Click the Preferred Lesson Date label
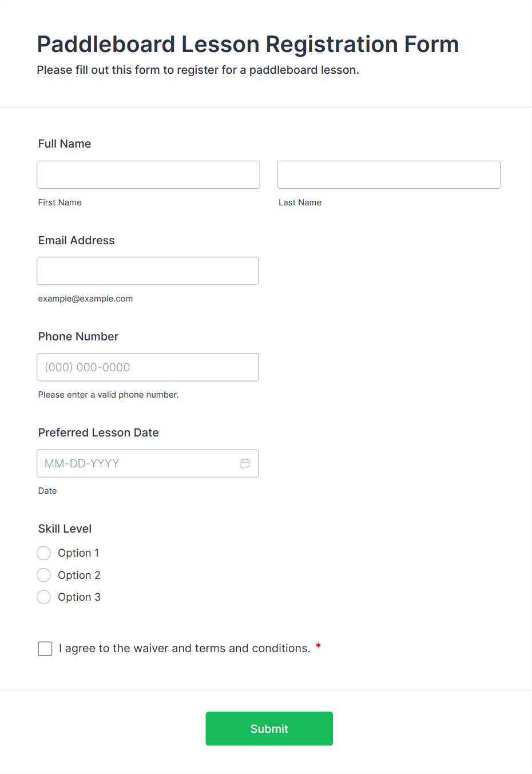The width and height of the screenshot is (532, 774). pos(98,432)
